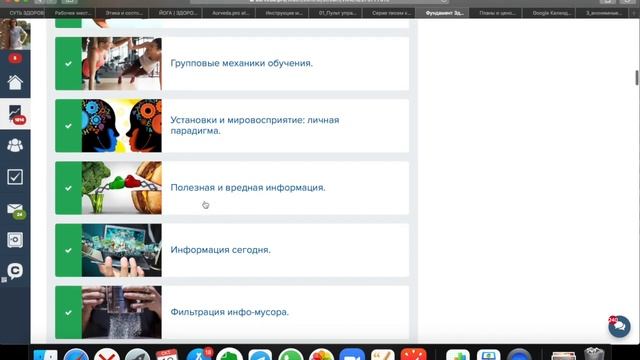
Task: Open lesson "Полезная и вредная информация."
Action: [248, 188]
